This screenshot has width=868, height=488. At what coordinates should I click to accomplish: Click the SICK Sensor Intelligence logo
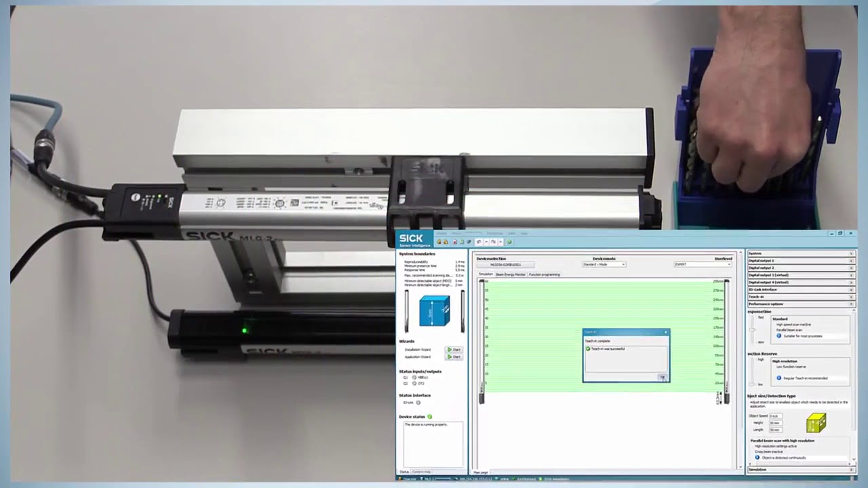point(414,240)
